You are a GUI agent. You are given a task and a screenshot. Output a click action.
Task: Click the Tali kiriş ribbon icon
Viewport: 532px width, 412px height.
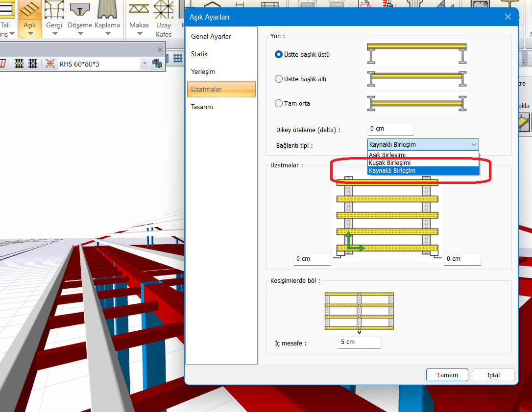7,9
